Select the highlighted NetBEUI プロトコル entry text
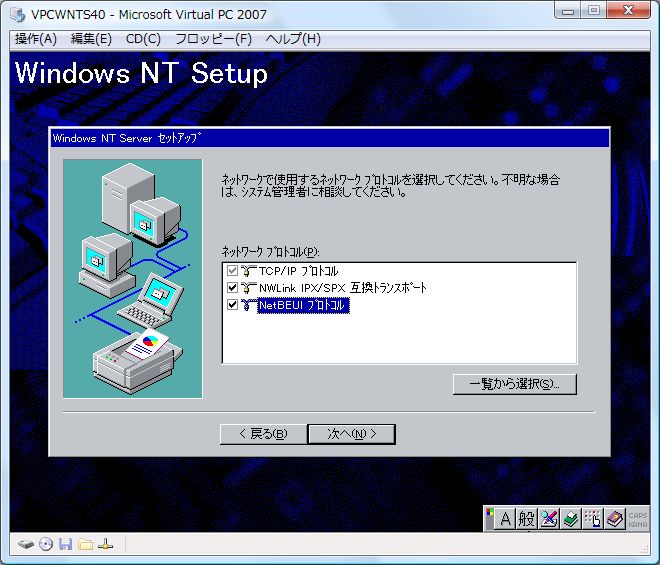Viewport: 660px width, 565px height. click(x=303, y=305)
